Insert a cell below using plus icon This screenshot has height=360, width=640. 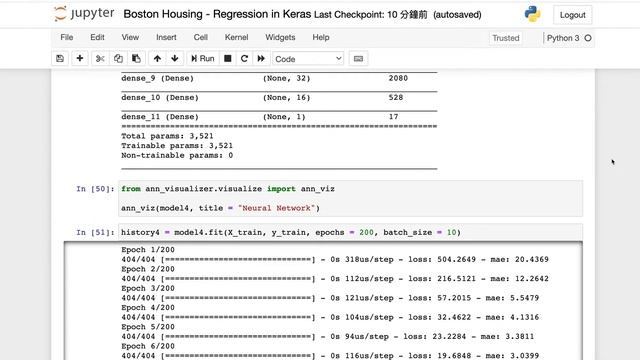click(x=80, y=58)
